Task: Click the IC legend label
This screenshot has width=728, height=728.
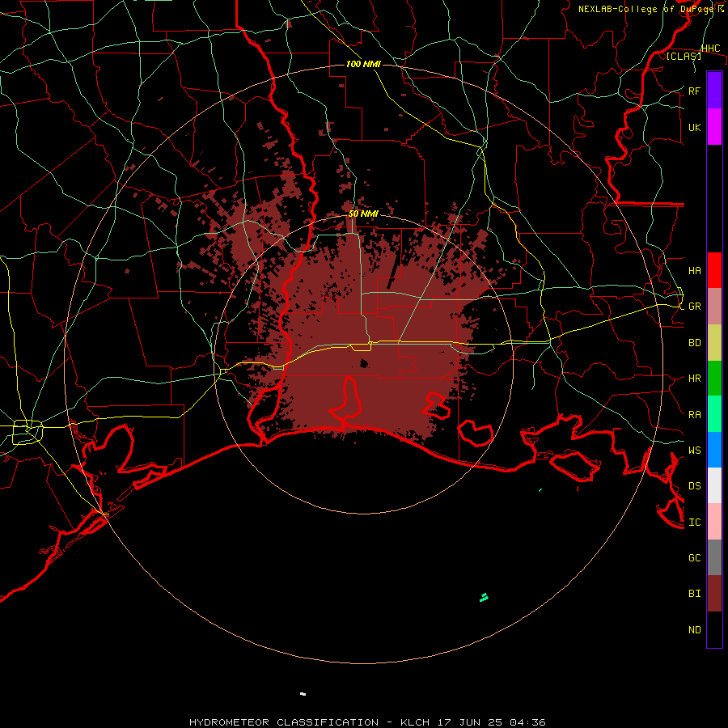Action: pos(694,523)
